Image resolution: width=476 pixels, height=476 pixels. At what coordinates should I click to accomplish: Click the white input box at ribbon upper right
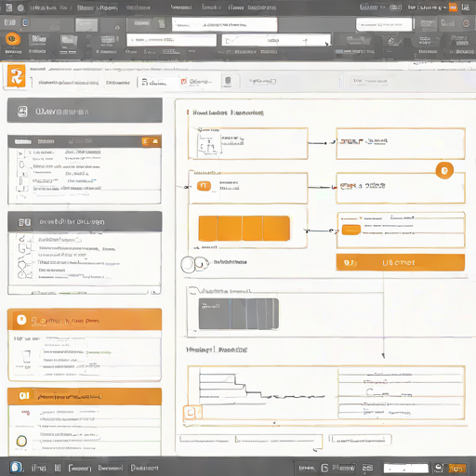[384, 24]
